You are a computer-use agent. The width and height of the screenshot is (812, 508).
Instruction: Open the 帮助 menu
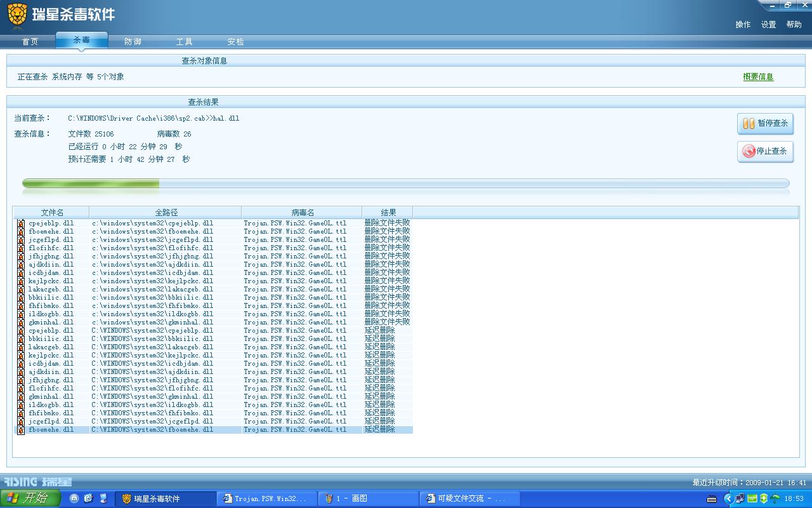pyautogui.click(x=794, y=25)
